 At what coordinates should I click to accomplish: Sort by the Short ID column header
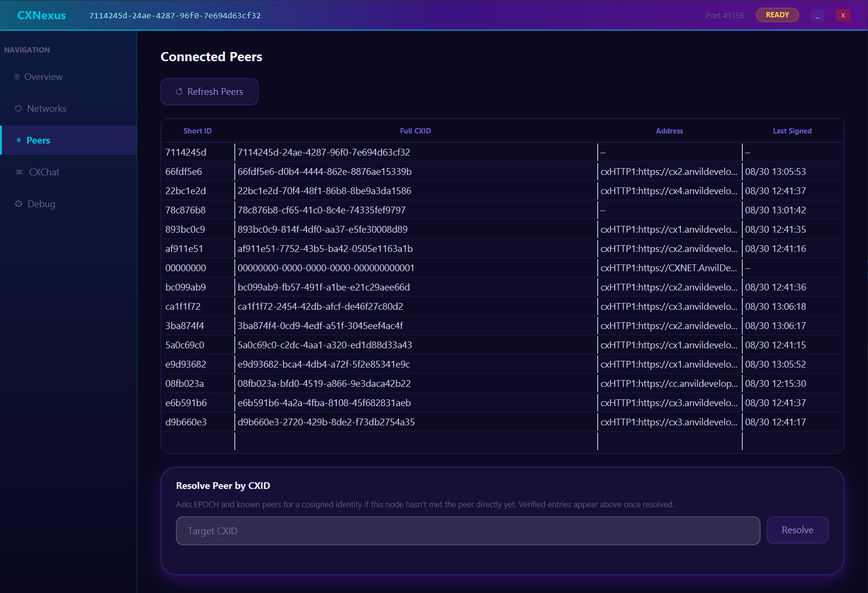pyautogui.click(x=198, y=131)
